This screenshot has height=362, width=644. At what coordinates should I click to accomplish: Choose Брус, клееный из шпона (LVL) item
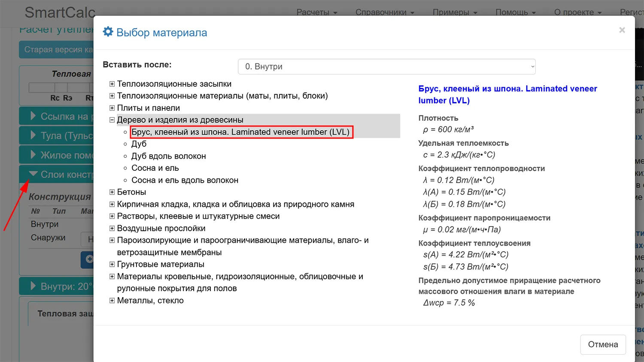coord(240,132)
